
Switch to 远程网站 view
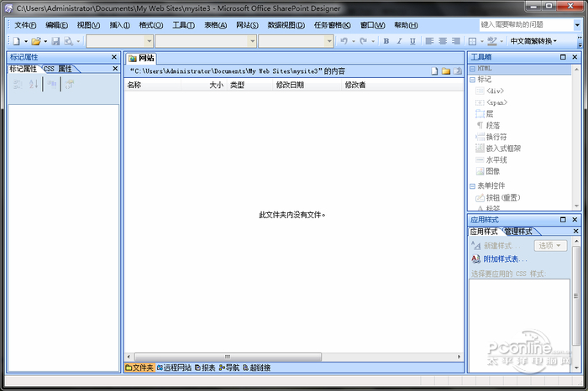tap(174, 368)
